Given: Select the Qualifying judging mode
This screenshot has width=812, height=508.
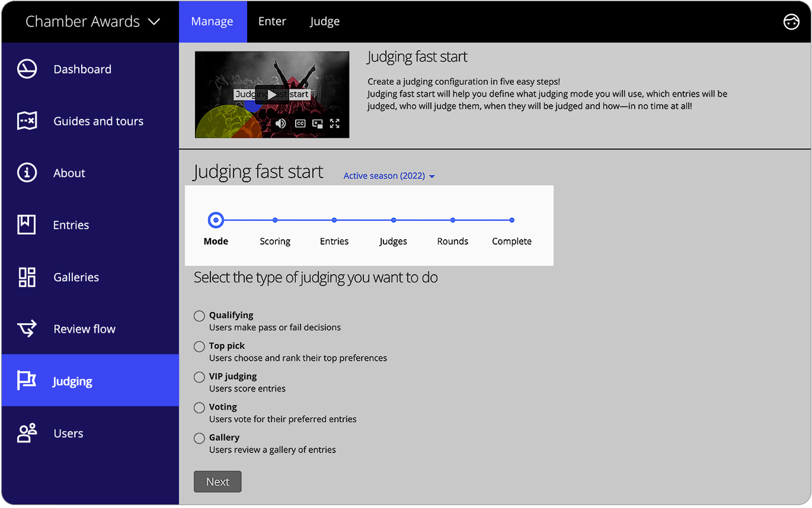Looking at the screenshot, I should (x=199, y=316).
